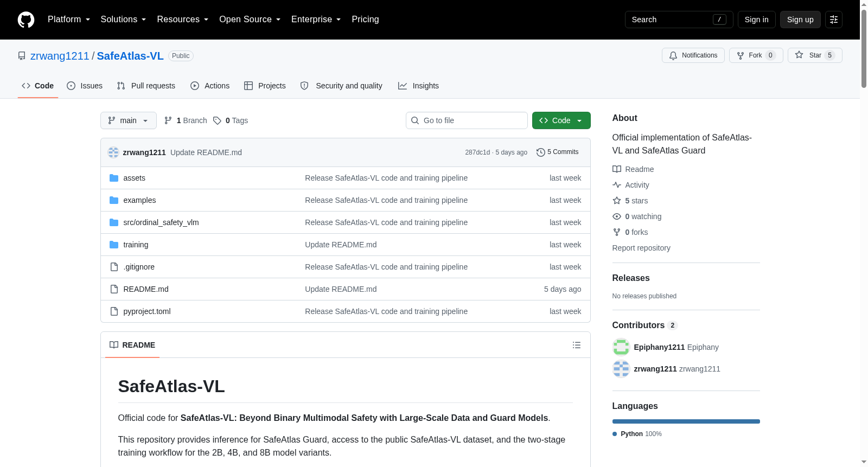Select the README tab heading

click(132, 345)
